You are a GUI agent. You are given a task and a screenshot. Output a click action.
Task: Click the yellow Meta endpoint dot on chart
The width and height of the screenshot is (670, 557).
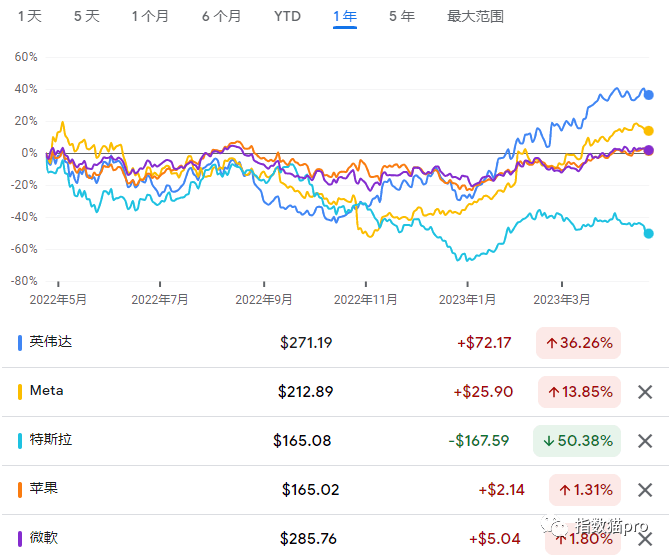[649, 131]
